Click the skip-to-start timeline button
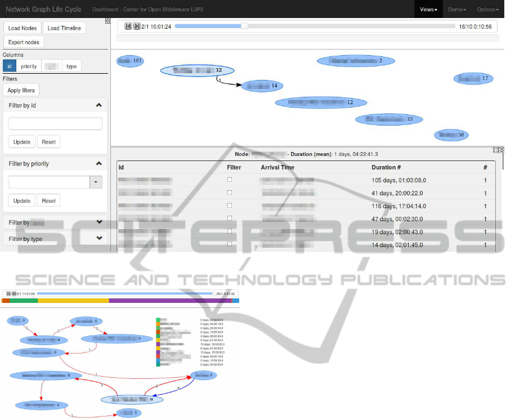The width and height of the screenshot is (515, 420). [128, 26]
